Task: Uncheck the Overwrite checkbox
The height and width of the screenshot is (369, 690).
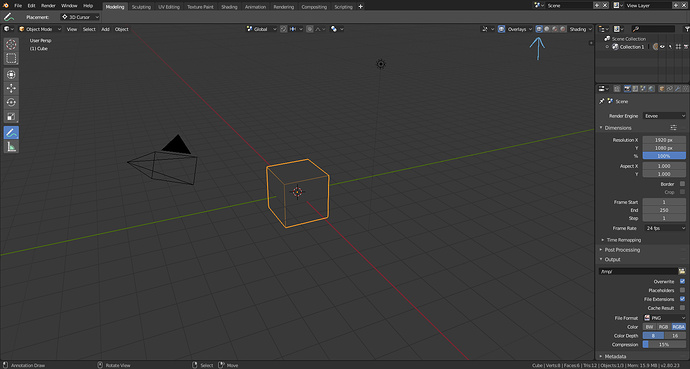Action: [683, 281]
